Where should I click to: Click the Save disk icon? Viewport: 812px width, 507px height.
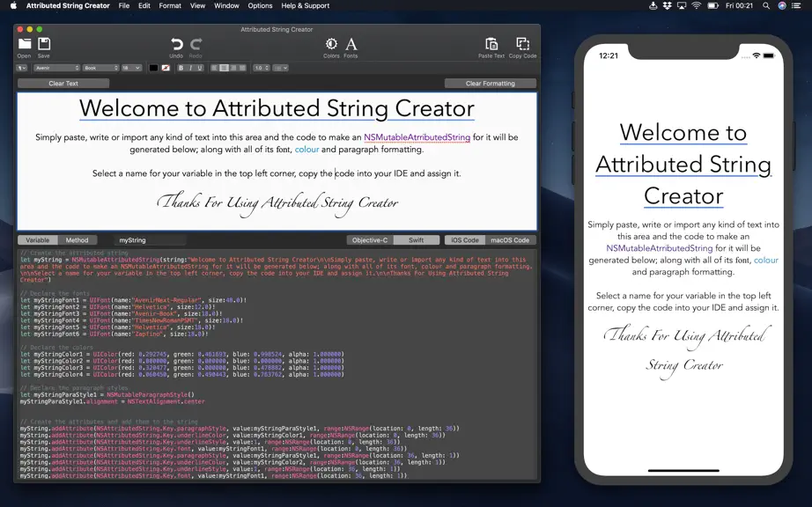click(44, 45)
